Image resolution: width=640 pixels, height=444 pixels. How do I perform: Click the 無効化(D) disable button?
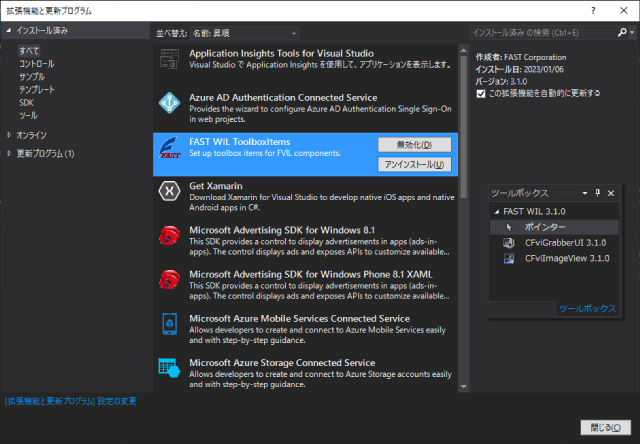(x=414, y=144)
